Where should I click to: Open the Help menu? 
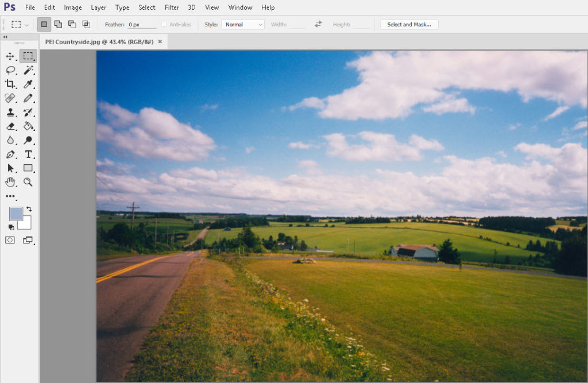tap(268, 7)
